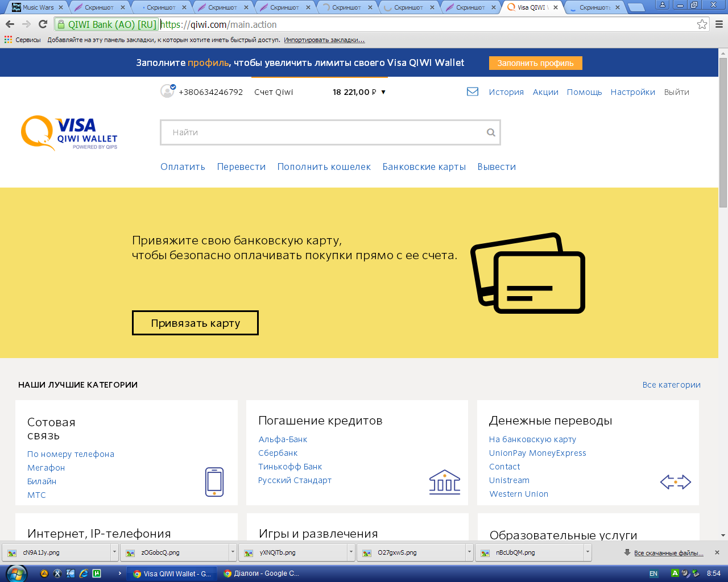Open Все категории link
The image size is (728, 582).
click(x=672, y=385)
